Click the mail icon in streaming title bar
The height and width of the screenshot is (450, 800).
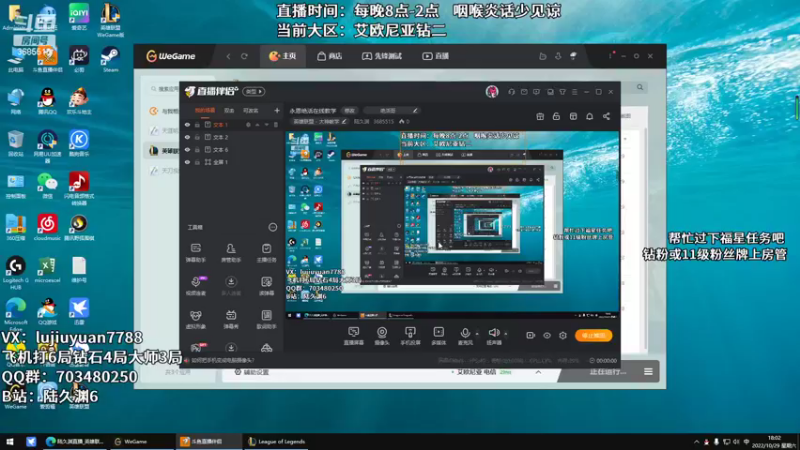click(x=524, y=92)
